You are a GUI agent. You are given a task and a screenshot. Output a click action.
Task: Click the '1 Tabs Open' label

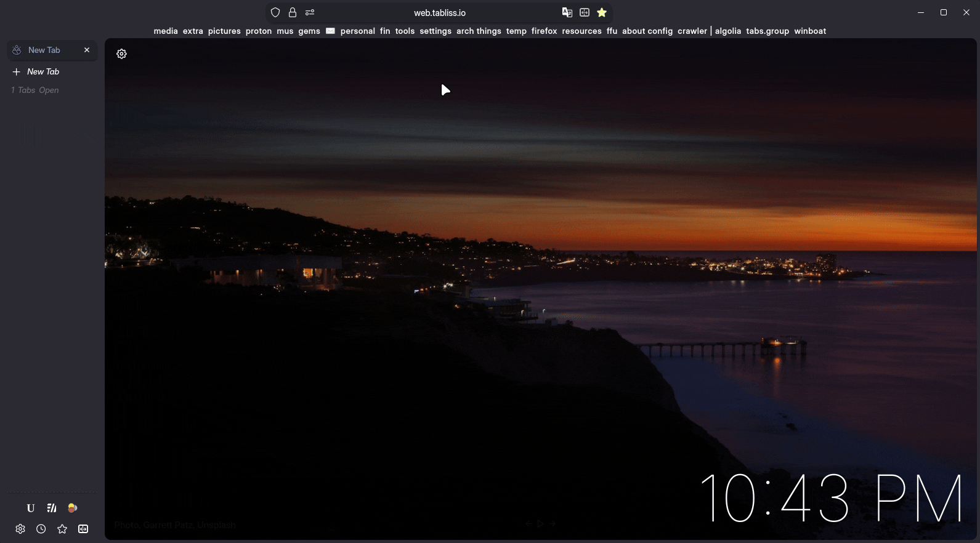(35, 90)
